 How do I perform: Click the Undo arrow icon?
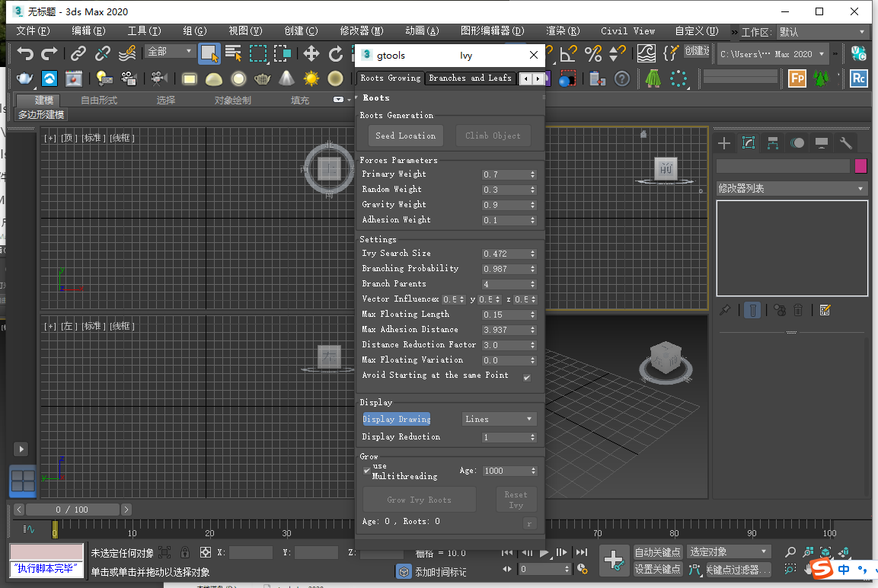click(x=24, y=54)
